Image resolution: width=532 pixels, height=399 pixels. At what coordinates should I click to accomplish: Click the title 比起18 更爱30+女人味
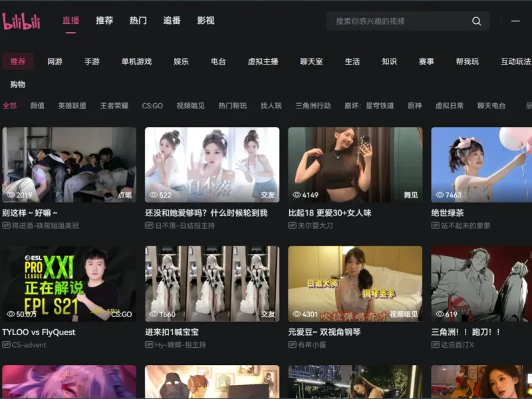330,213
